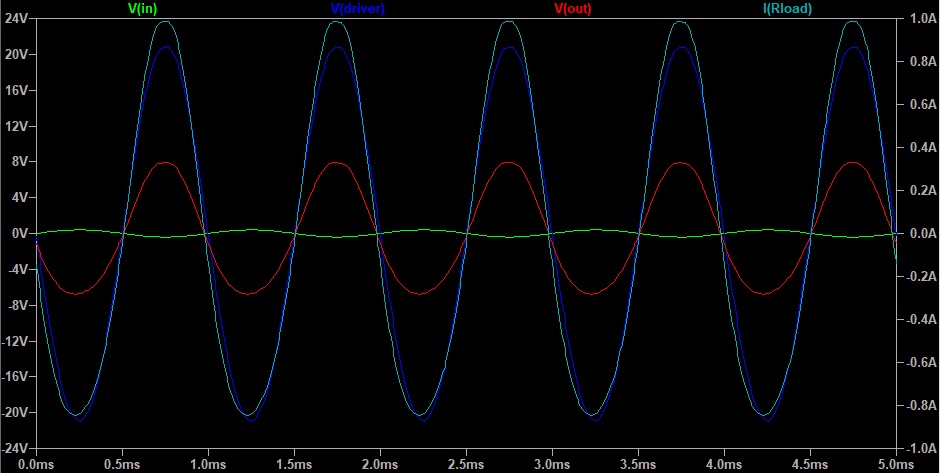This screenshot has height=473, width=941.
Task: Click the 0.6A current axis label
Action: pyautogui.click(x=922, y=104)
